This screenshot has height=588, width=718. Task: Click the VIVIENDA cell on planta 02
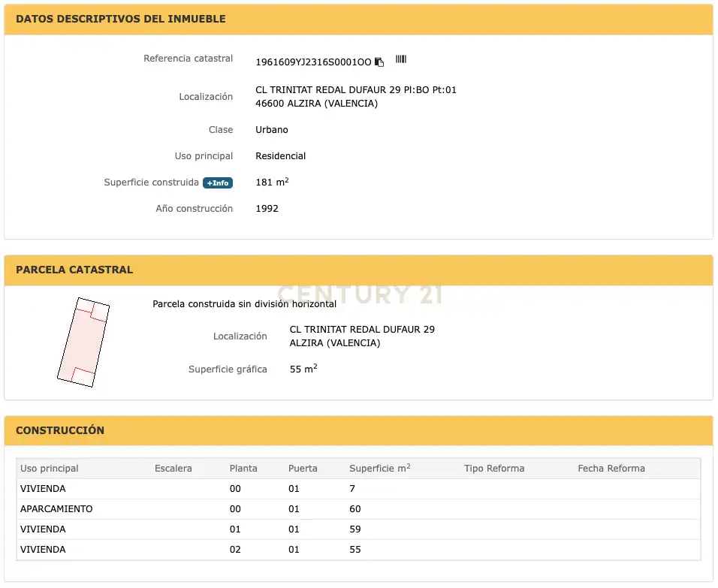(x=43, y=550)
